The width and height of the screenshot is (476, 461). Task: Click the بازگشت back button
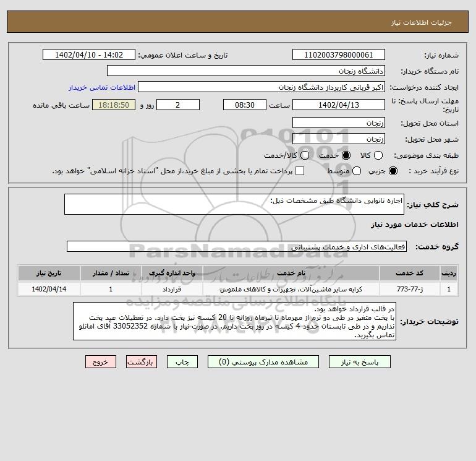[x=142, y=362]
